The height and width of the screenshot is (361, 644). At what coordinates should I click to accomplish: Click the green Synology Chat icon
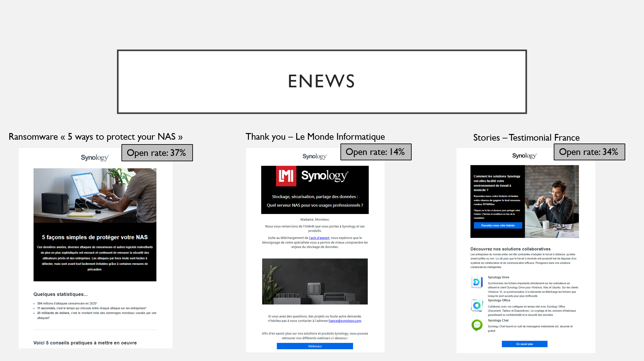(477, 325)
